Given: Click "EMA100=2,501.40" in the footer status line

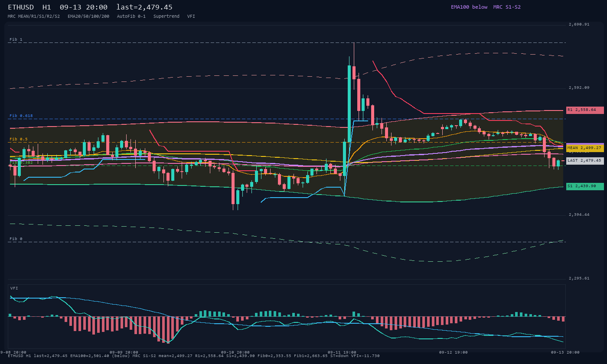Looking at the screenshot, I should coord(90,356).
